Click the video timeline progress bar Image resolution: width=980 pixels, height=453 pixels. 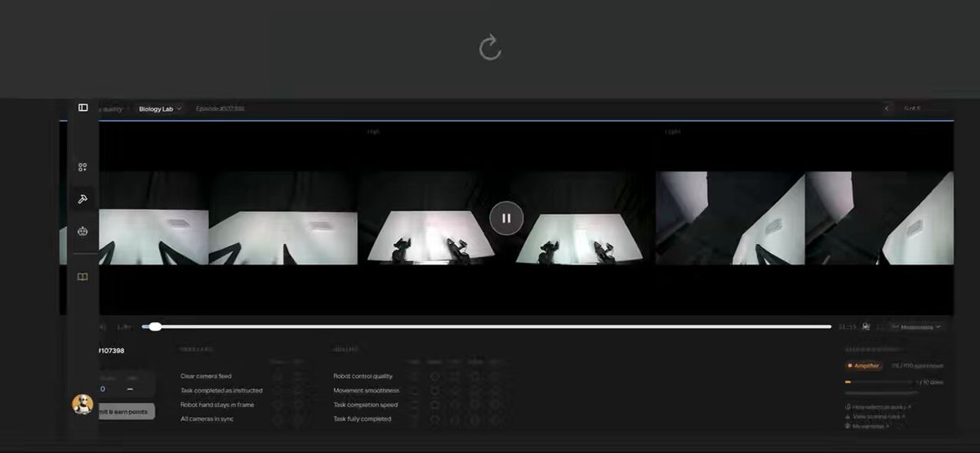point(487,326)
